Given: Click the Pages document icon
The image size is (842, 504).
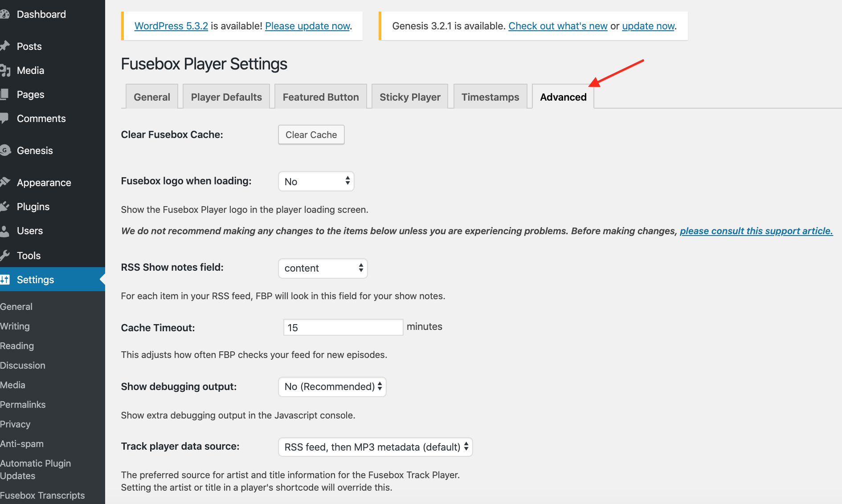Looking at the screenshot, I should point(4,94).
